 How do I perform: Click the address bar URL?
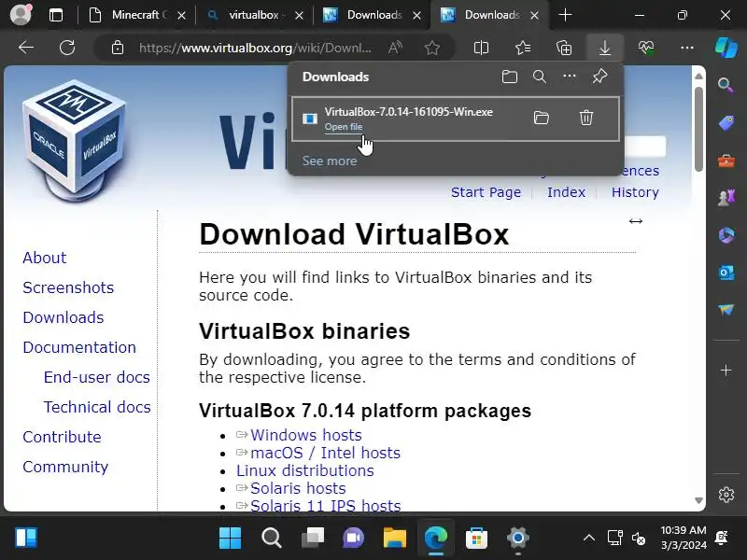pyautogui.click(x=255, y=48)
